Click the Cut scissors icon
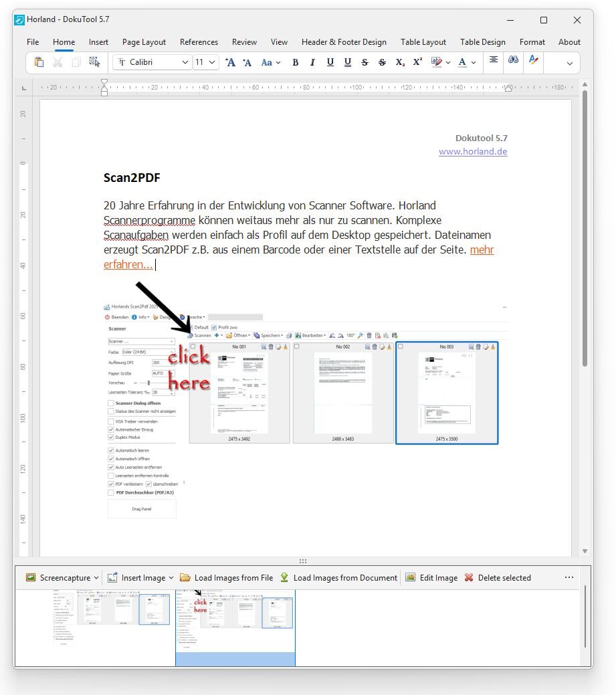Screen dimensions: 616x695 (58, 62)
